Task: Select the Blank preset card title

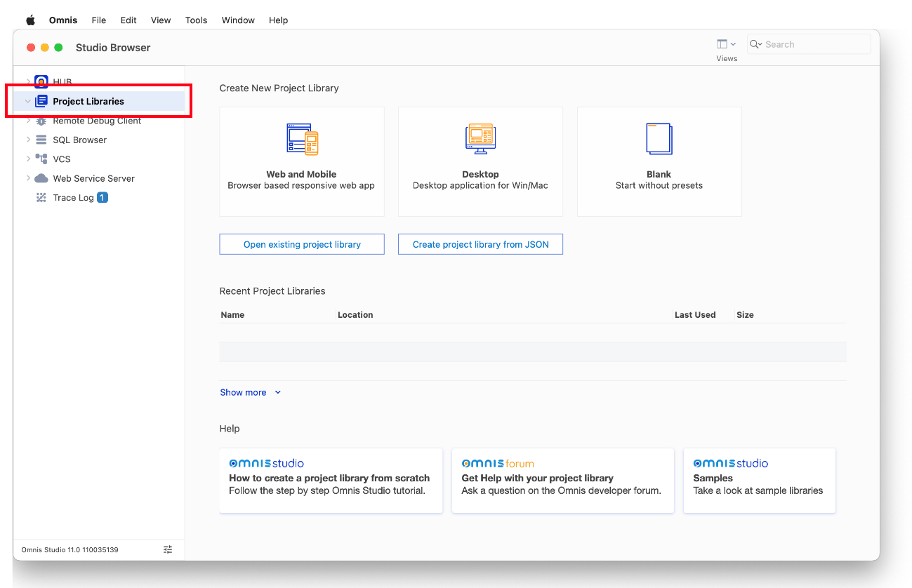Action: click(659, 174)
